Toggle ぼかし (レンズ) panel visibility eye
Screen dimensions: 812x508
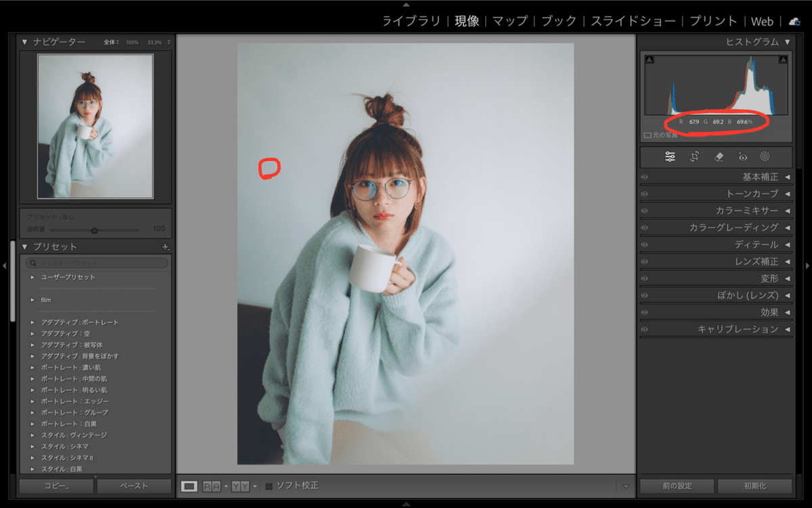pyautogui.click(x=644, y=295)
